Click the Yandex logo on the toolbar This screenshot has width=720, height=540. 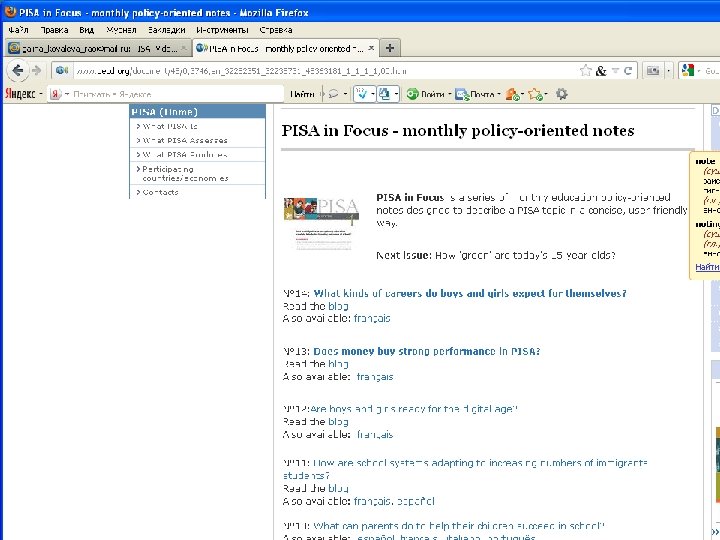(x=20, y=94)
